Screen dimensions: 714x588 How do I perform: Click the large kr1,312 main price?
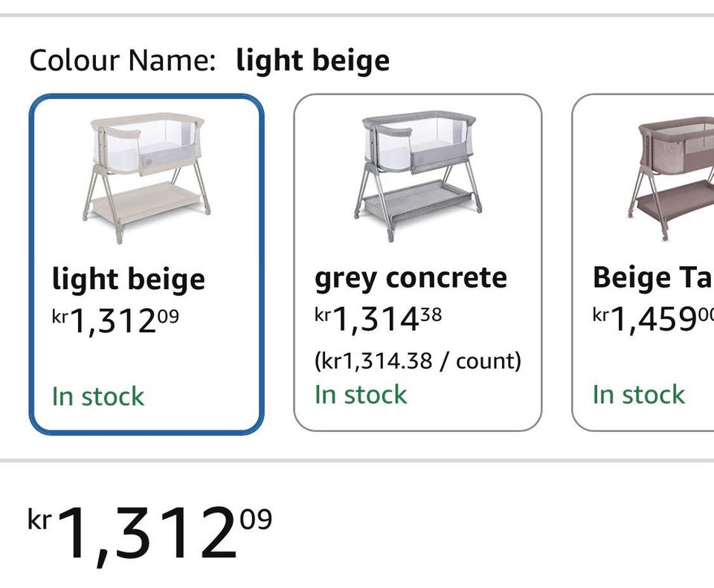coord(149,534)
